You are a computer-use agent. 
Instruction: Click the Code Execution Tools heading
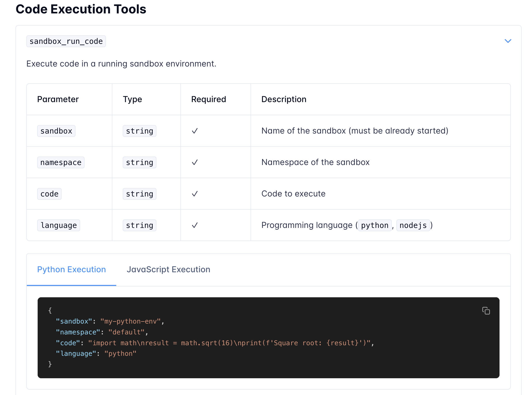(x=81, y=9)
